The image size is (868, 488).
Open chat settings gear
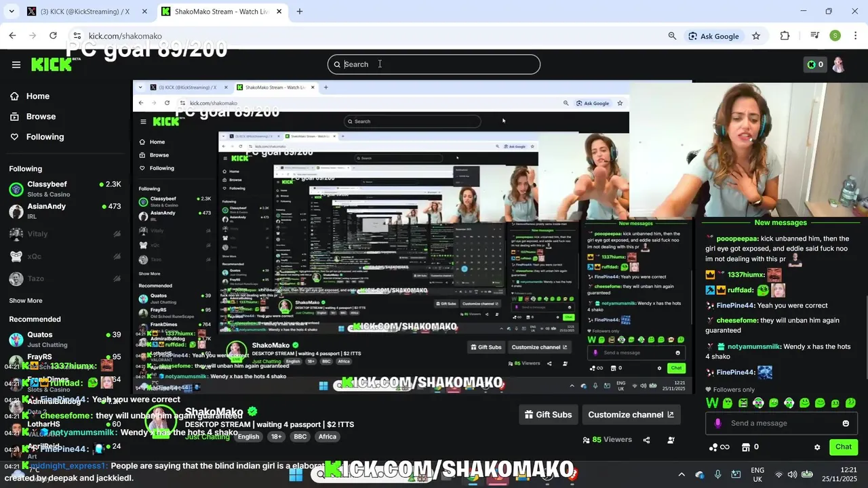click(x=817, y=447)
